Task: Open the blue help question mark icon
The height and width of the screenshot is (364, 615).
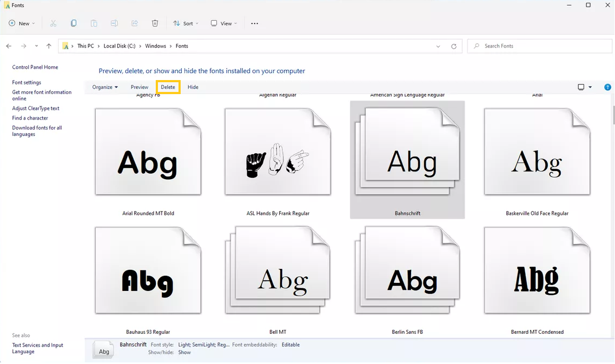Action: click(x=607, y=87)
